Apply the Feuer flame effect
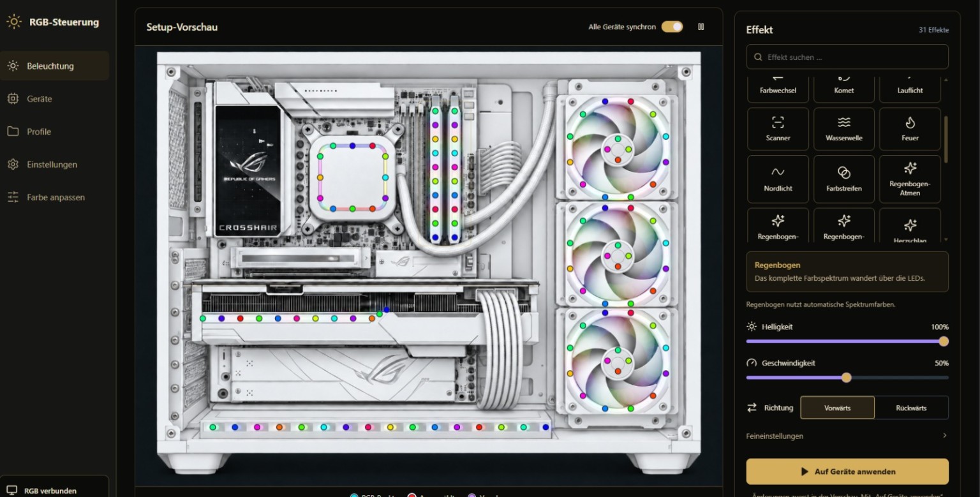The height and width of the screenshot is (497, 980). tap(910, 129)
